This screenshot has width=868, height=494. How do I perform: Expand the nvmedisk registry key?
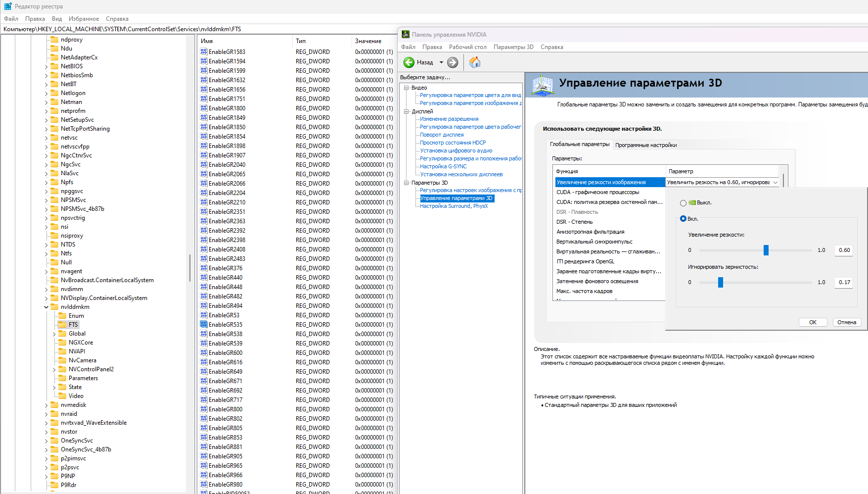click(x=46, y=405)
